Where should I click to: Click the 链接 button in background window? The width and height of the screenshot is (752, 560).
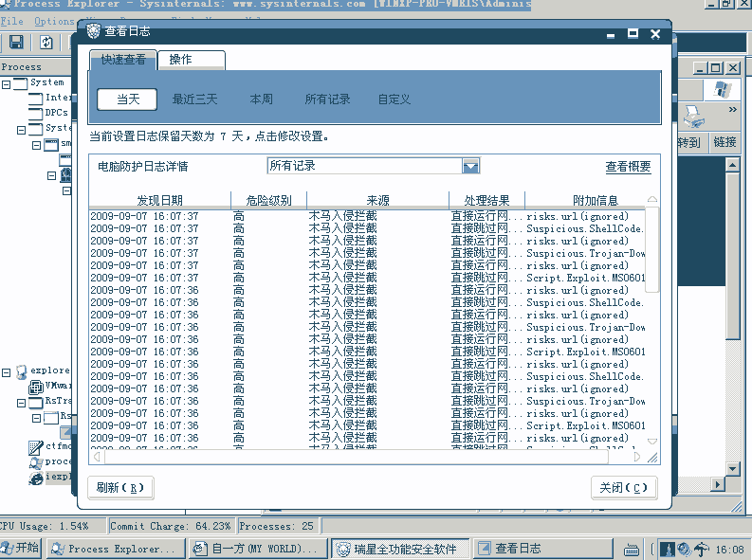point(724,143)
